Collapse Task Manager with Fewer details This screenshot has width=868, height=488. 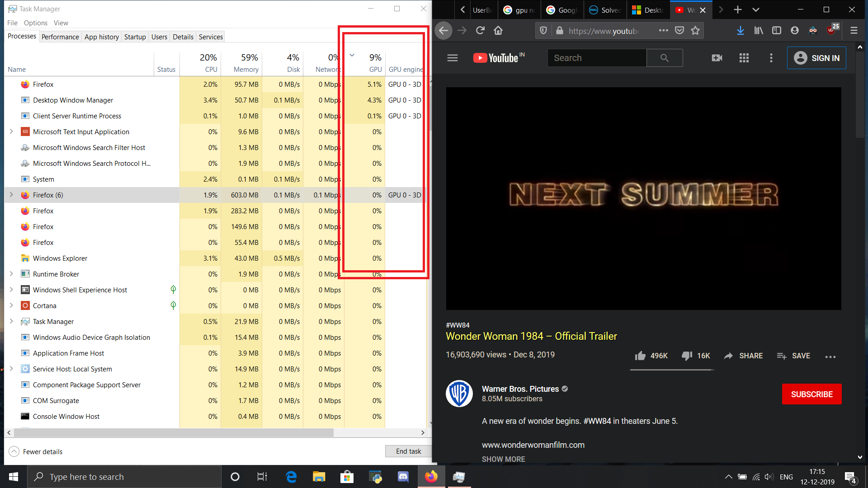[x=36, y=451]
